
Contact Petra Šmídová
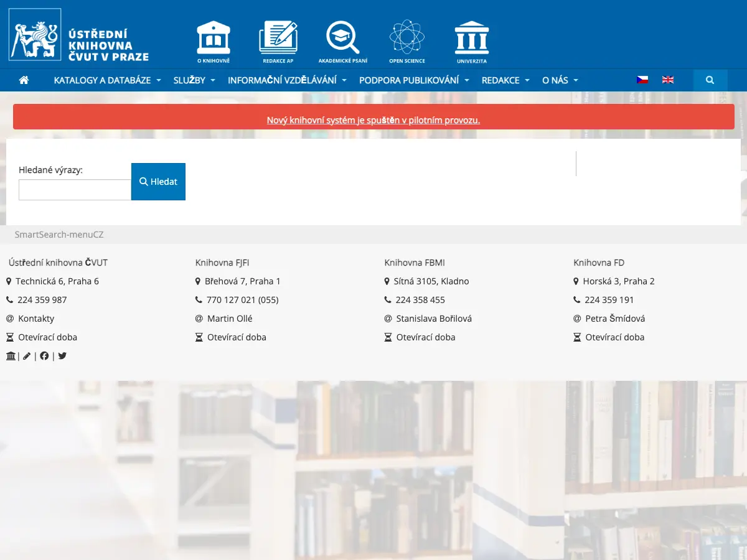point(615,319)
